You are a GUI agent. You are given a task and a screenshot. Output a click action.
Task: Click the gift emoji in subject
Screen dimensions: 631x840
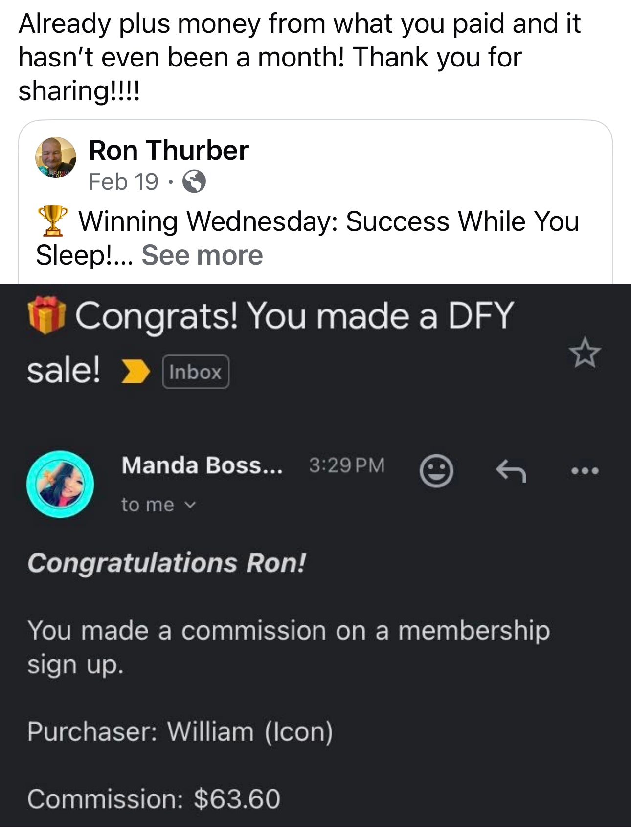pos(46,315)
